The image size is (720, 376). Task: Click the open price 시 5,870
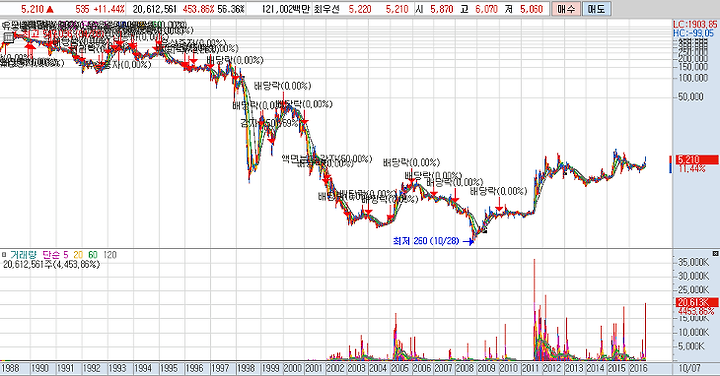tap(434, 9)
